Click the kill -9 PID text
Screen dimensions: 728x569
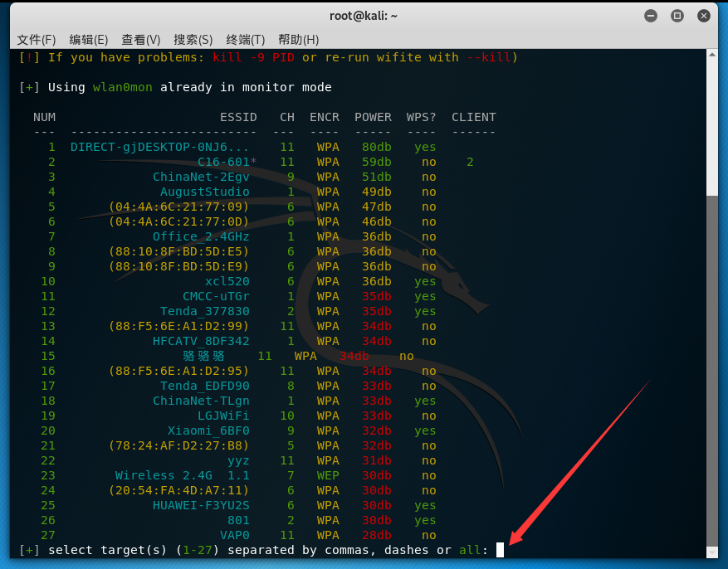tap(253, 57)
